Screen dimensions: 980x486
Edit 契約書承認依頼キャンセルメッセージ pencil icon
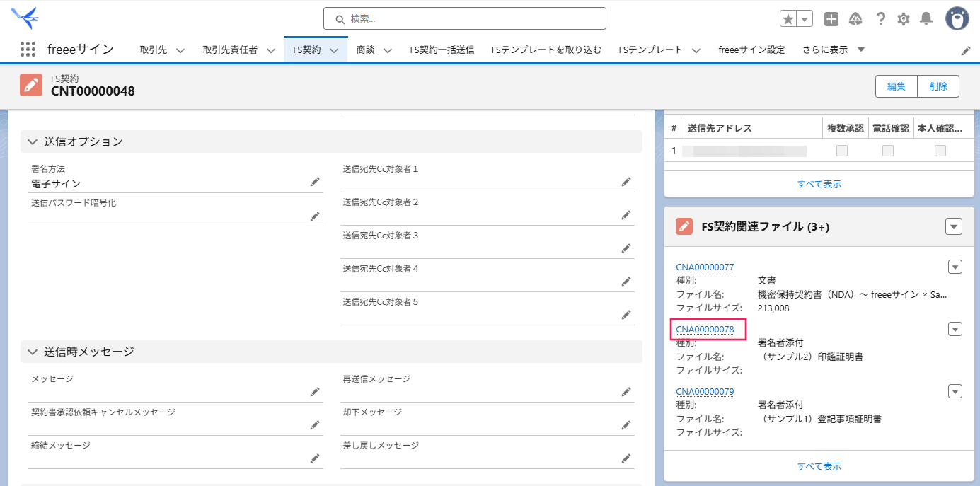coord(315,425)
